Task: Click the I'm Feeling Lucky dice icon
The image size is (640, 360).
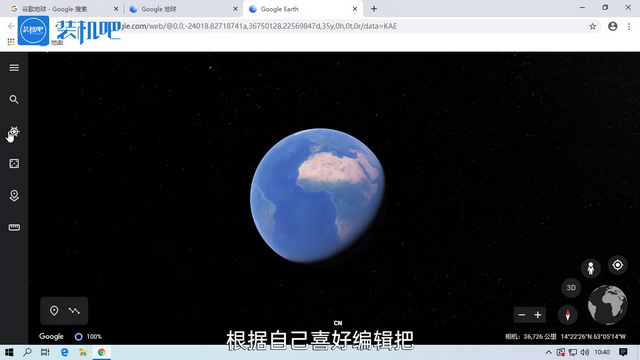Action: [x=14, y=164]
